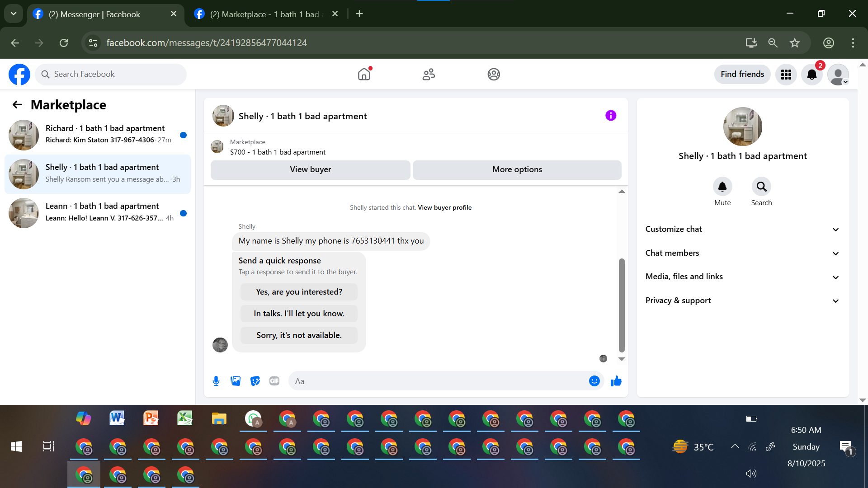Open the GIF picker icon
This screenshot has width=868, height=488.
point(274,381)
